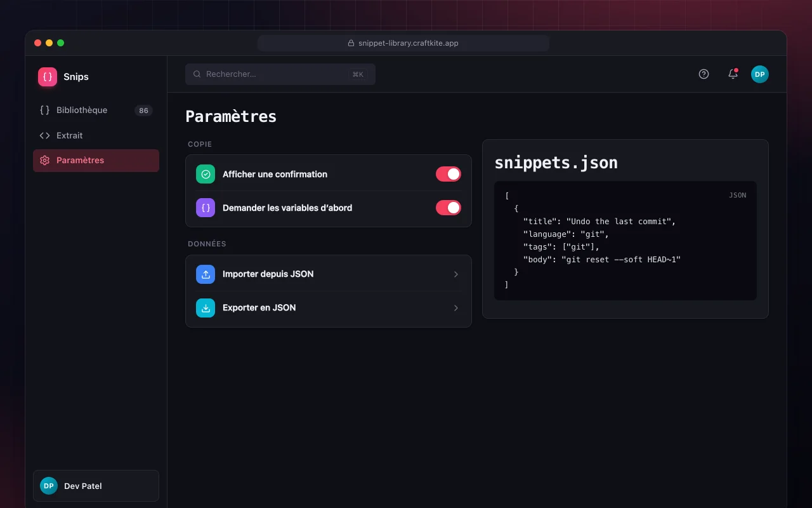Open the help question mark icon
Image resolution: width=812 pixels, height=508 pixels.
704,74
